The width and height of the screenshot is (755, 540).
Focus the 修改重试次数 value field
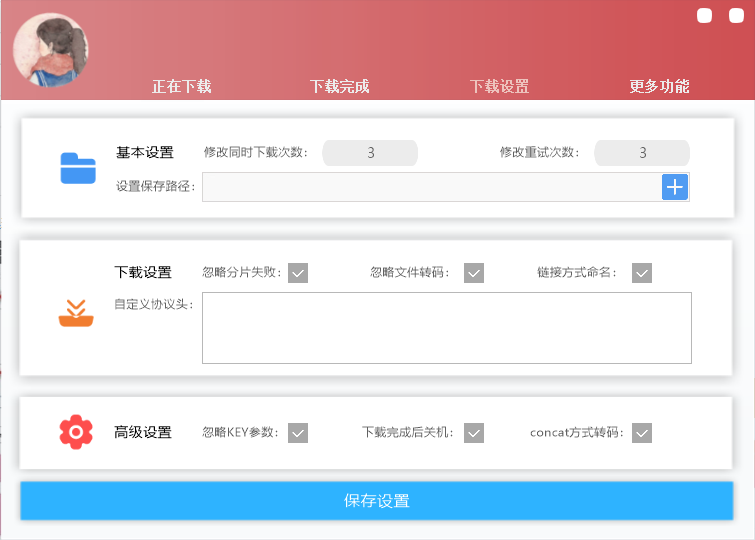(x=642, y=153)
